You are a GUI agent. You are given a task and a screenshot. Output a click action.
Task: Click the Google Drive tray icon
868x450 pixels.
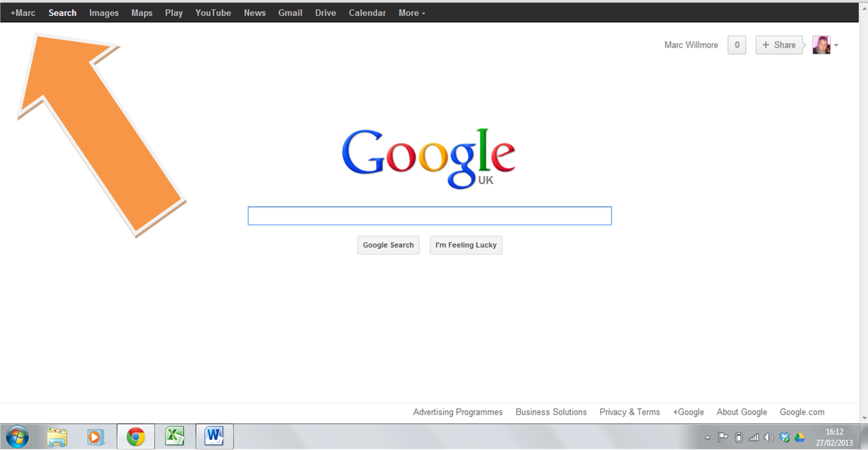click(x=800, y=438)
